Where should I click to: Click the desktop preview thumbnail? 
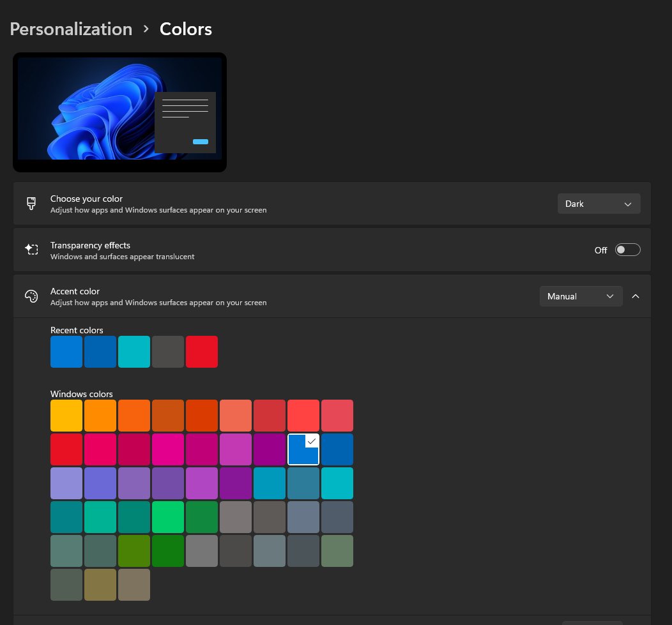(119, 112)
